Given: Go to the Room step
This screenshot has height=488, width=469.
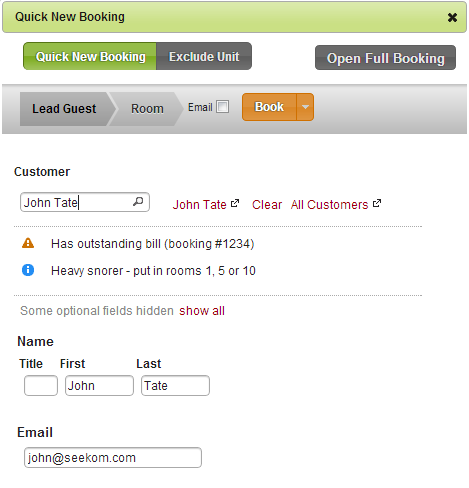Looking at the screenshot, I should tap(147, 109).
